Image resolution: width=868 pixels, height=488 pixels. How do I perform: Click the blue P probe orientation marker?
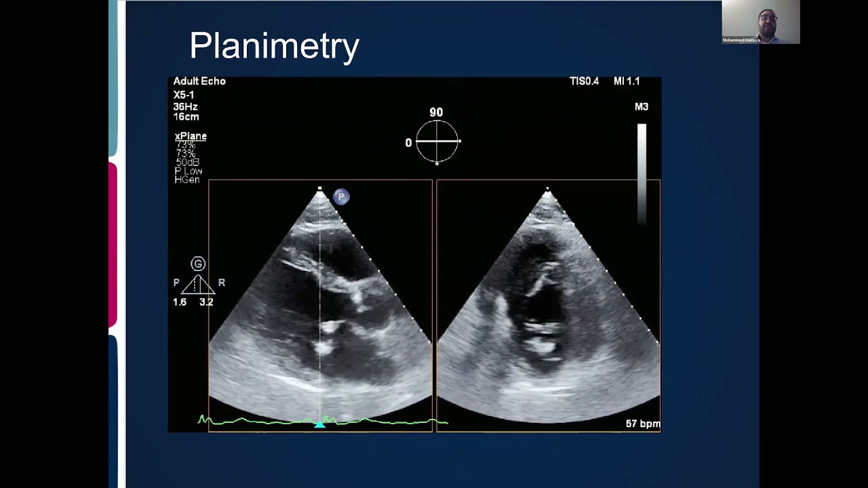pos(341,197)
